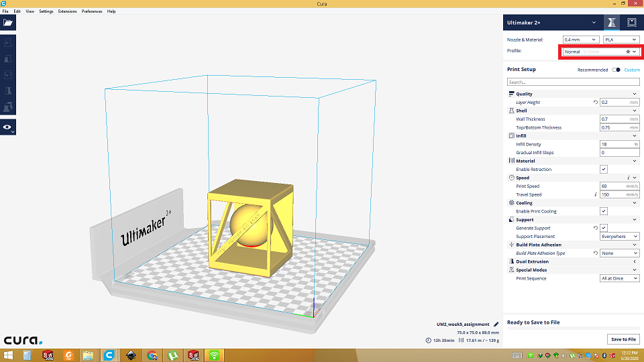The image size is (644, 362).
Task: Uncheck Enable Print Cooling checkbox
Action: pos(603,211)
